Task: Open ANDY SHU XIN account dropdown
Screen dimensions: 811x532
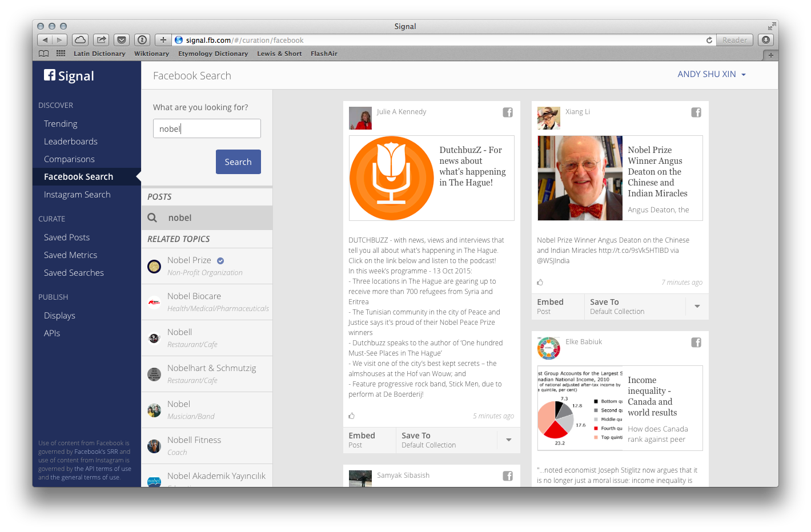Action: point(712,74)
